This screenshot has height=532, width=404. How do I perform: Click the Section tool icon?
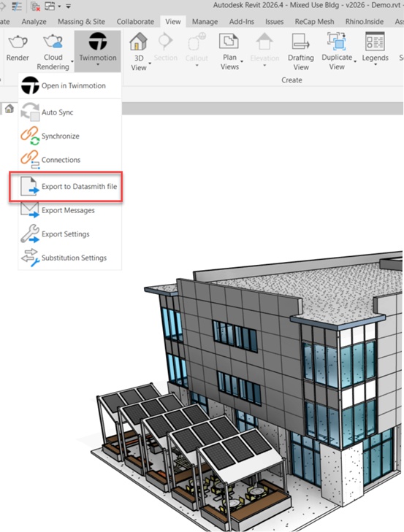166,41
